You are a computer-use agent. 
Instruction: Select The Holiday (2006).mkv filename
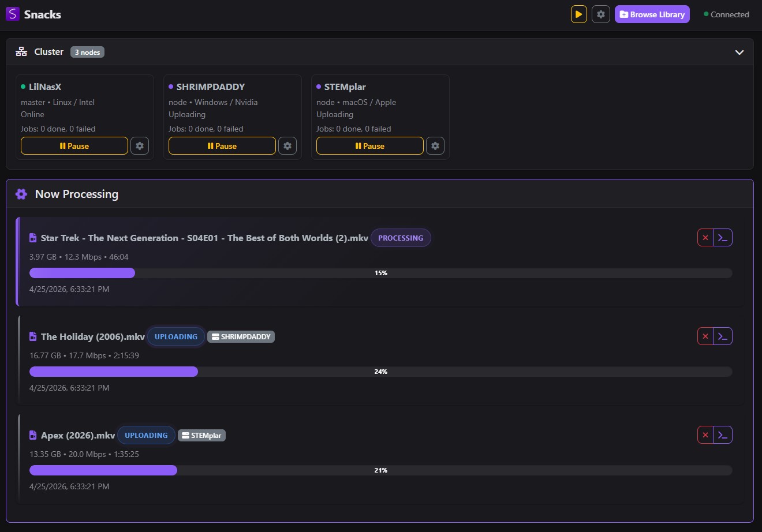coord(93,336)
